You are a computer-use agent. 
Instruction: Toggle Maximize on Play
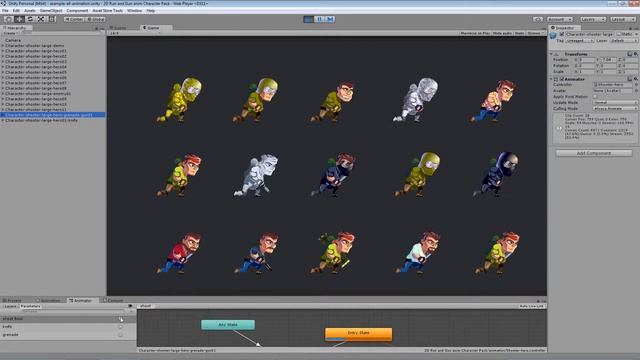pos(475,33)
